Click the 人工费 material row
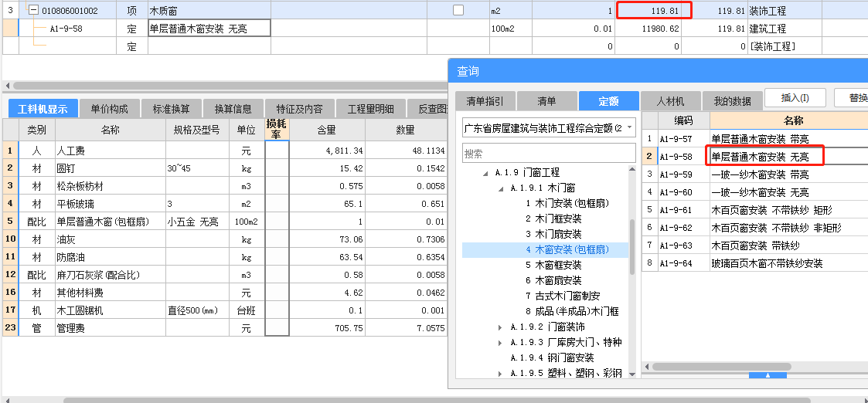 pyautogui.click(x=224, y=151)
